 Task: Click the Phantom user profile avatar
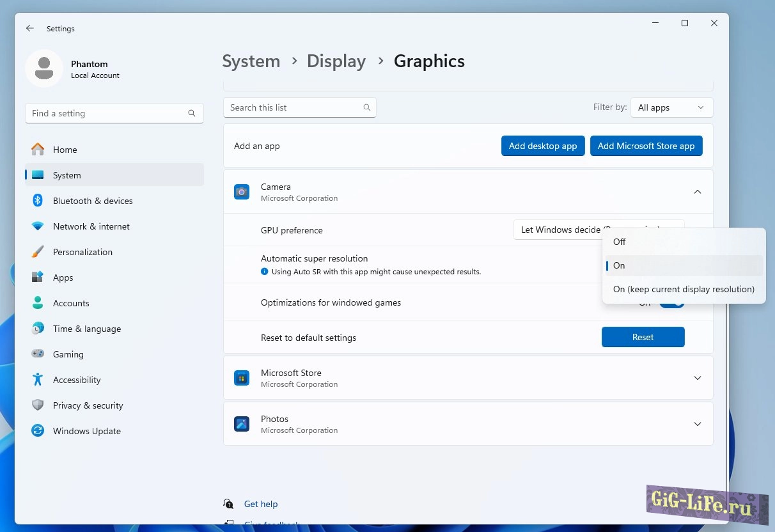[44, 68]
